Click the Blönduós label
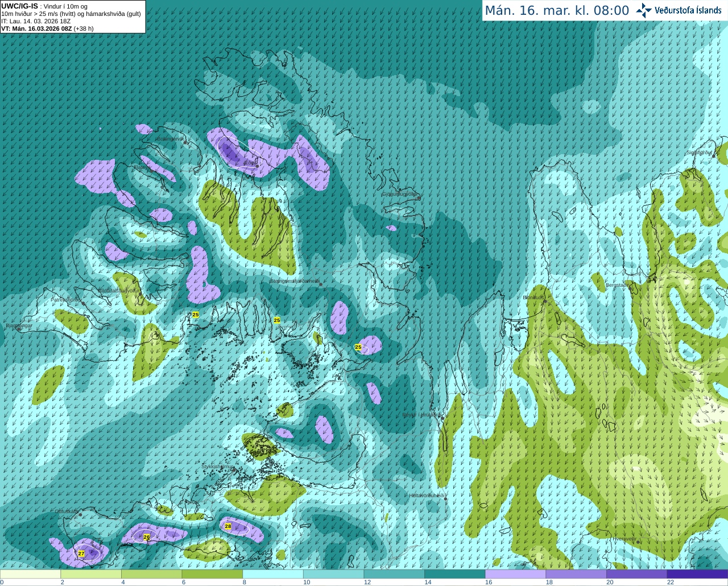The image size is (728, 586). [533, 298]
